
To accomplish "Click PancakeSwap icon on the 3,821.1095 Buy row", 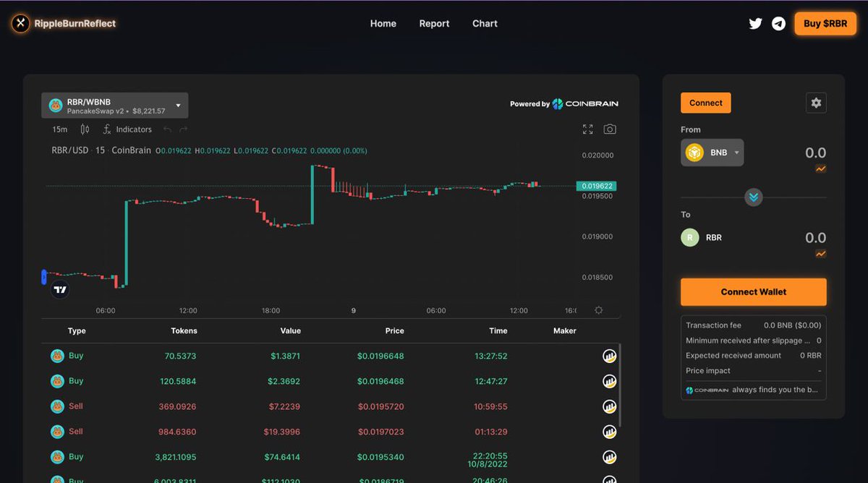I will (57, 457).
